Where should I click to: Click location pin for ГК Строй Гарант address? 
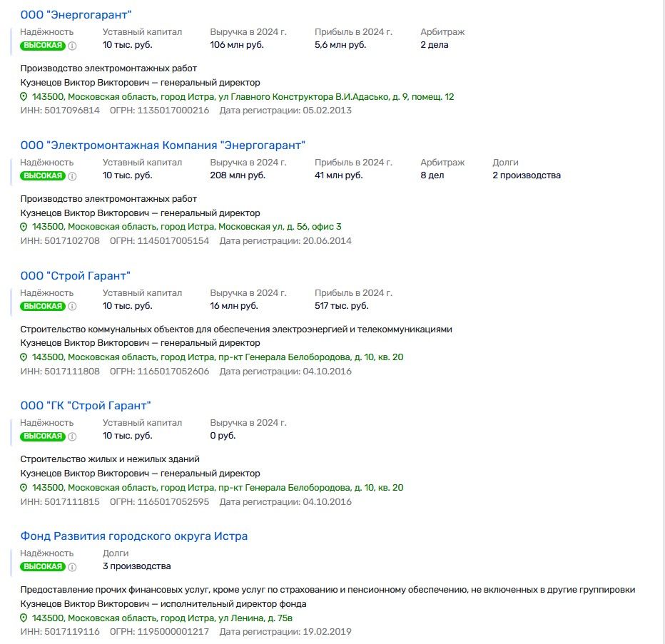tap(24, 488)
